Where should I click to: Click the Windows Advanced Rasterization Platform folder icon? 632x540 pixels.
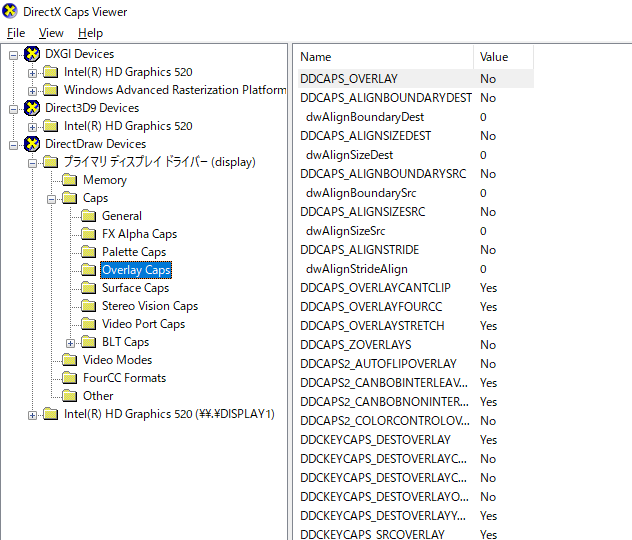[x=51, y=90]
